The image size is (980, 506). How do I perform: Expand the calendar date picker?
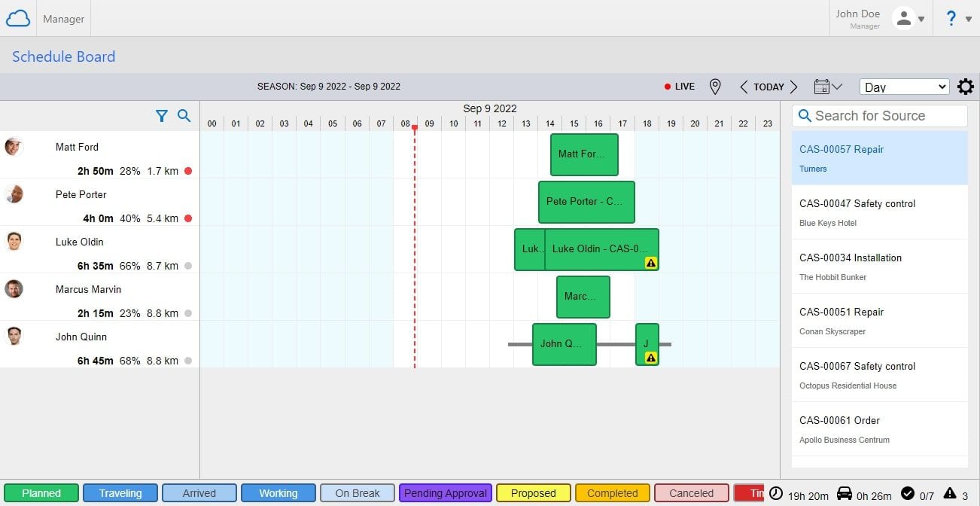pyautogui.click(x=827, y=87)
